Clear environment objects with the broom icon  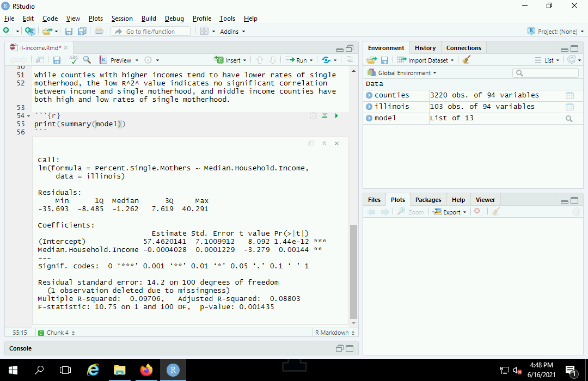(x=466, y=60)
